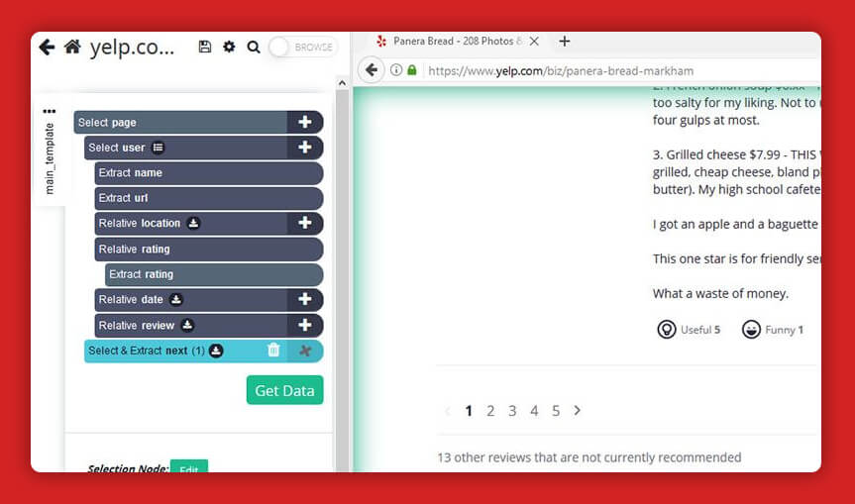Open a new browser tab
This screenshot has width=855, height=504.
565,42
